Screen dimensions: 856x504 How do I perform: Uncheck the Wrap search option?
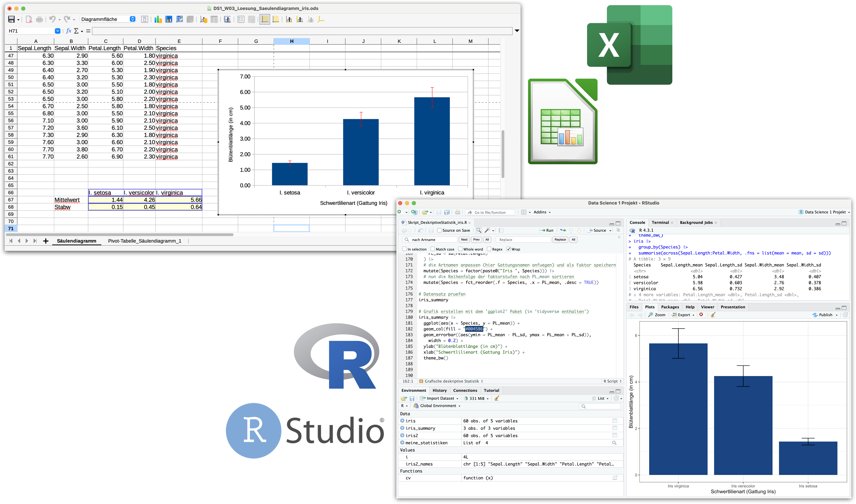(509, 249)
